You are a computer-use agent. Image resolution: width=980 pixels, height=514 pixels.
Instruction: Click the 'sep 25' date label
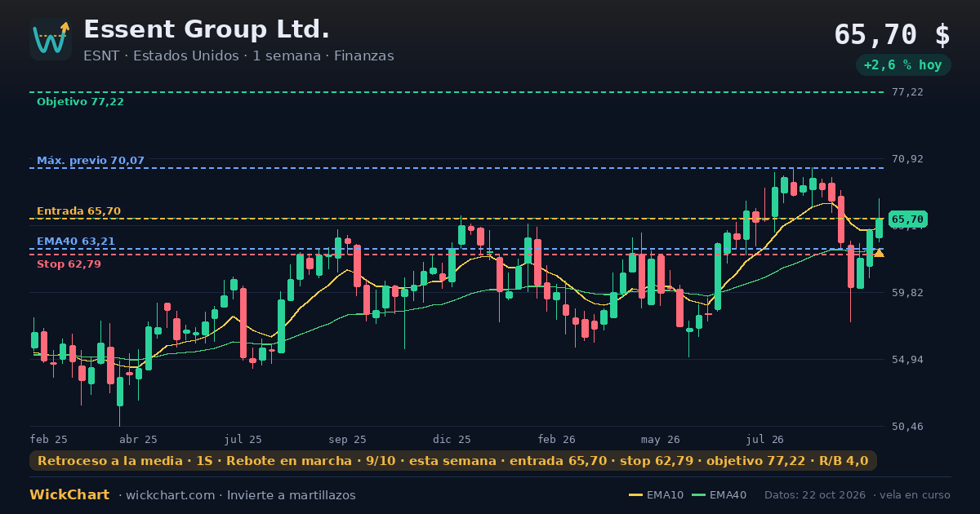[x=348, y=439]
